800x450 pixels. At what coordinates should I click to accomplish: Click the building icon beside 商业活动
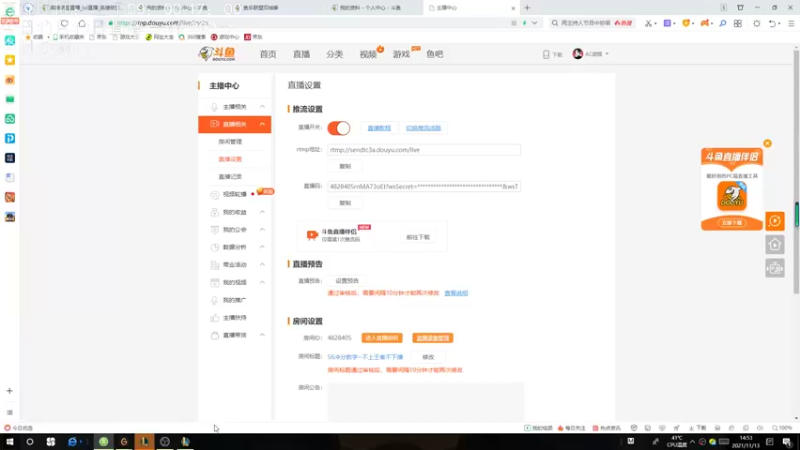[x=214, y=265]
